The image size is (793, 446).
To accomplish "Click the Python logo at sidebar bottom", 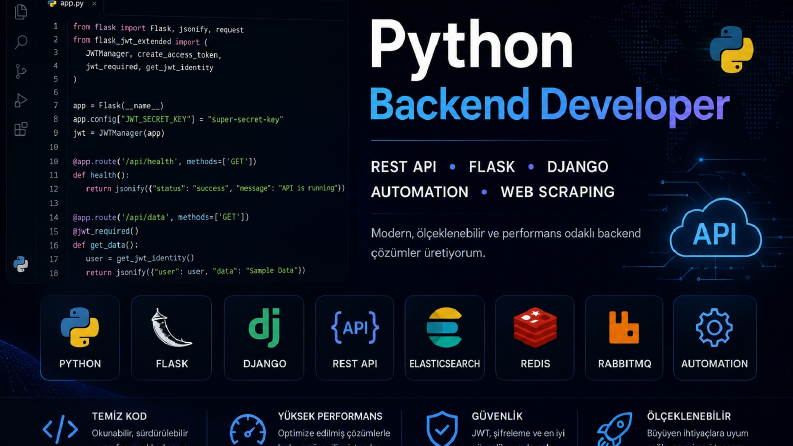I will [x=21, y=264].
